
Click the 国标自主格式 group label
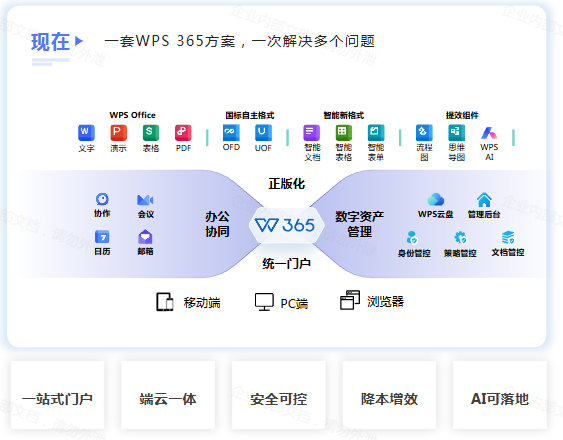click(x=250, y=116)
